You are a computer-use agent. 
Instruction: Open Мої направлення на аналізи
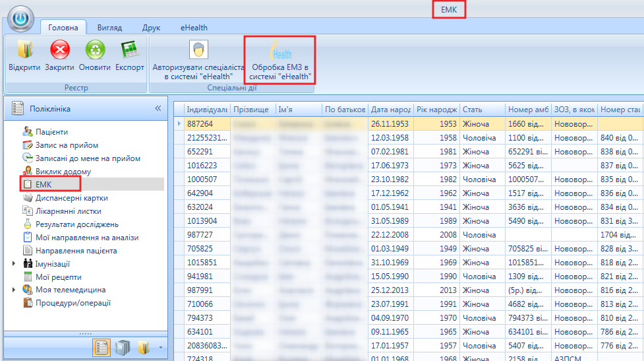(86, 237)
